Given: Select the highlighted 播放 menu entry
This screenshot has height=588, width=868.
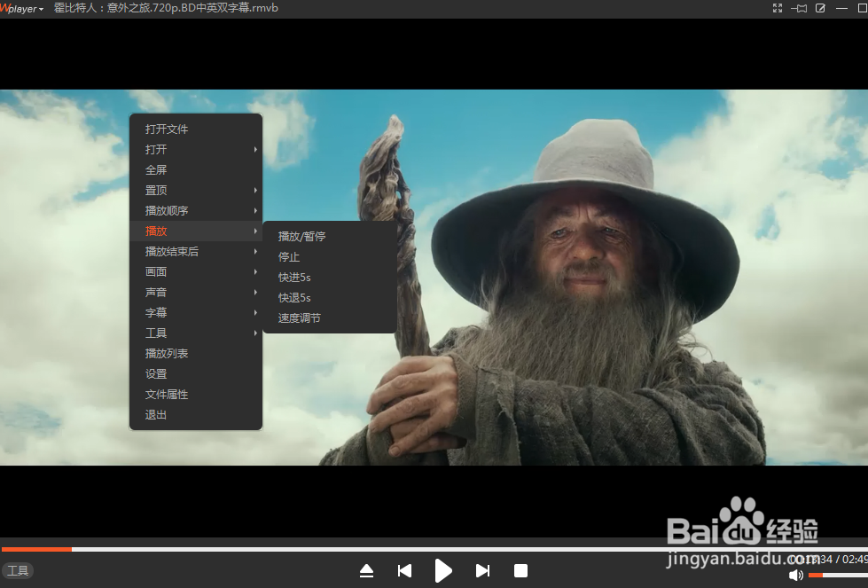Looking at the screenshot, I should click(195, 231).
